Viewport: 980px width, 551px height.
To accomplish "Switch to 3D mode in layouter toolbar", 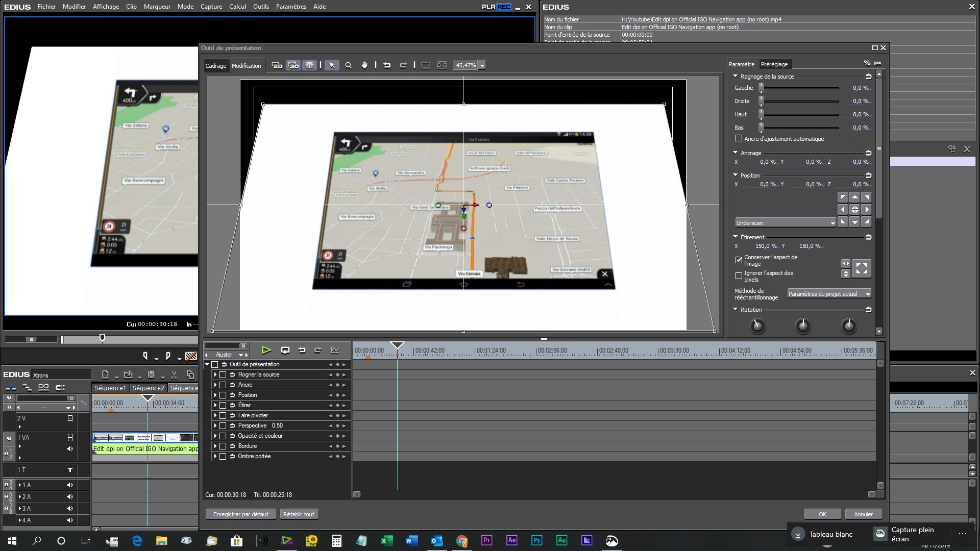I will pyautogui.click(x=293, y=65).
